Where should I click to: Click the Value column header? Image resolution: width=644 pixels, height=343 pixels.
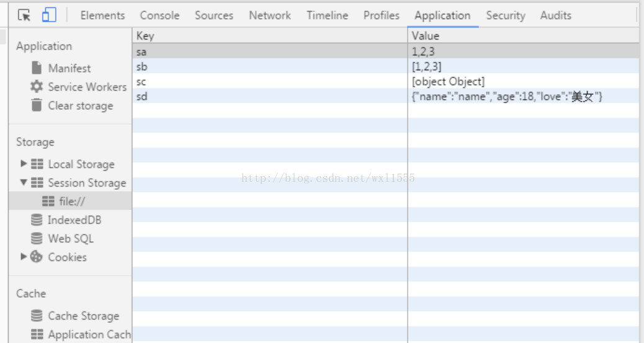[524, 36]
